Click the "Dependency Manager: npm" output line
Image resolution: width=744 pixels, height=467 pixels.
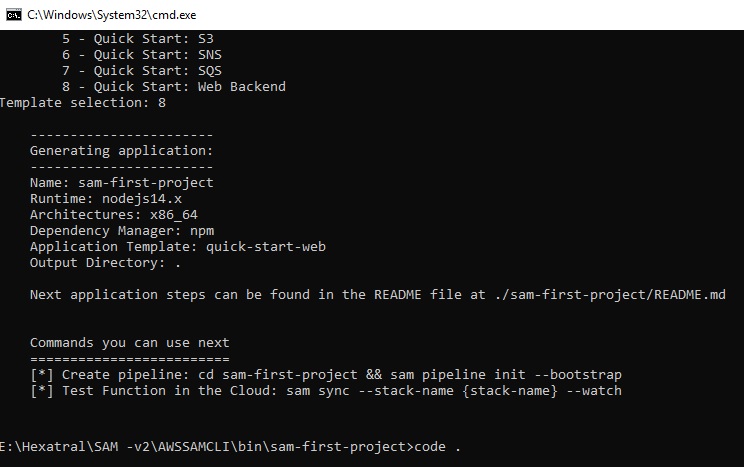122,231
